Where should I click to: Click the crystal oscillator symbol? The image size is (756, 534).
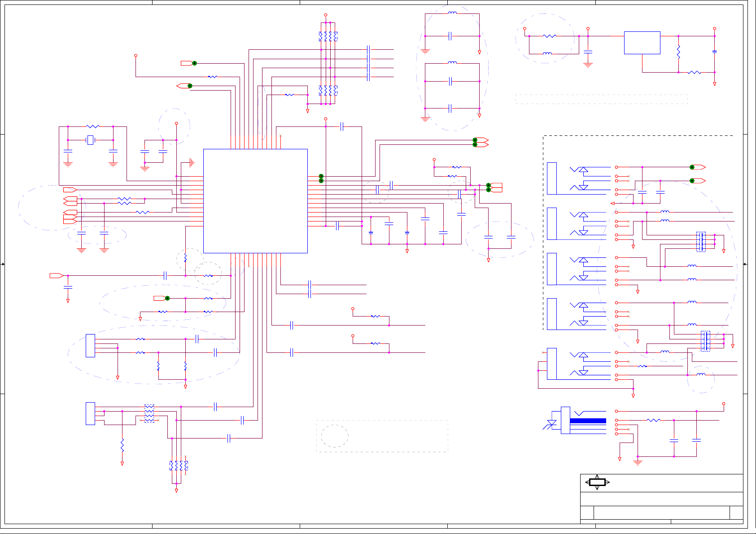point(90,140)
